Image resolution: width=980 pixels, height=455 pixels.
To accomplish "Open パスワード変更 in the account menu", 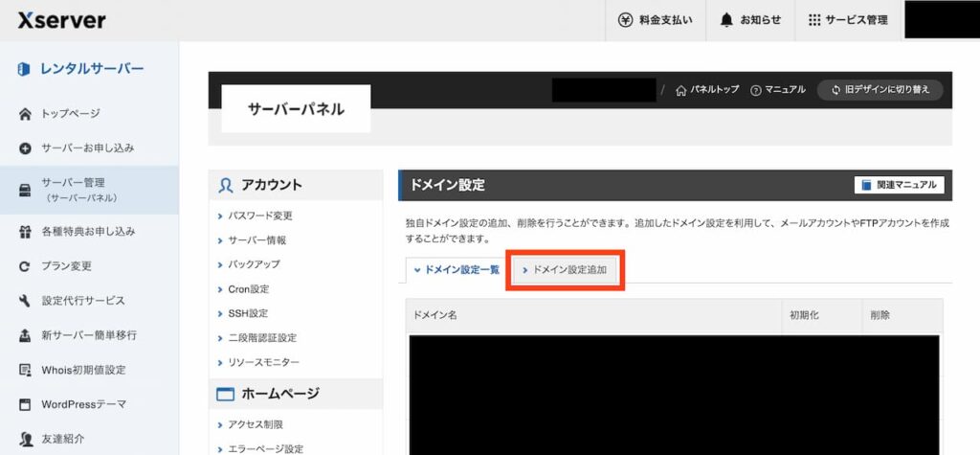I will pyautogui.click(x=260, y=216).
